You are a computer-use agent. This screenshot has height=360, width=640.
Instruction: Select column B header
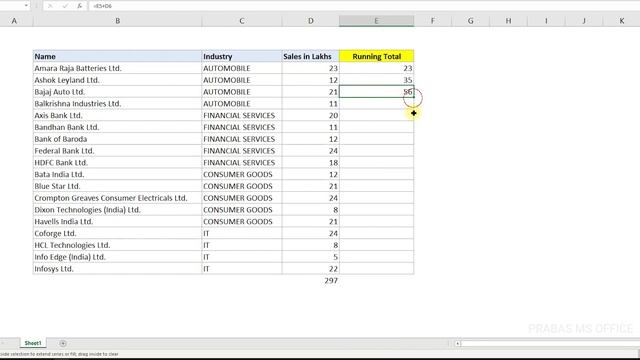tap(117, 21)
